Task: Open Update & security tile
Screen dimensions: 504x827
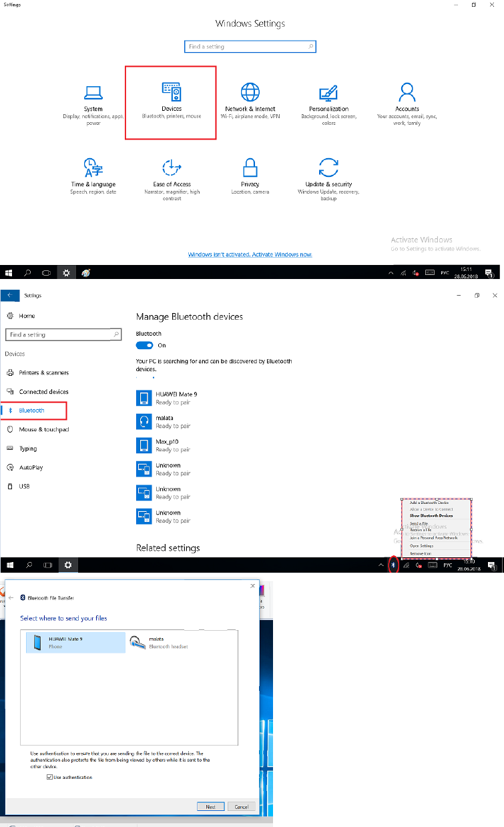Action: pos(328,179)
